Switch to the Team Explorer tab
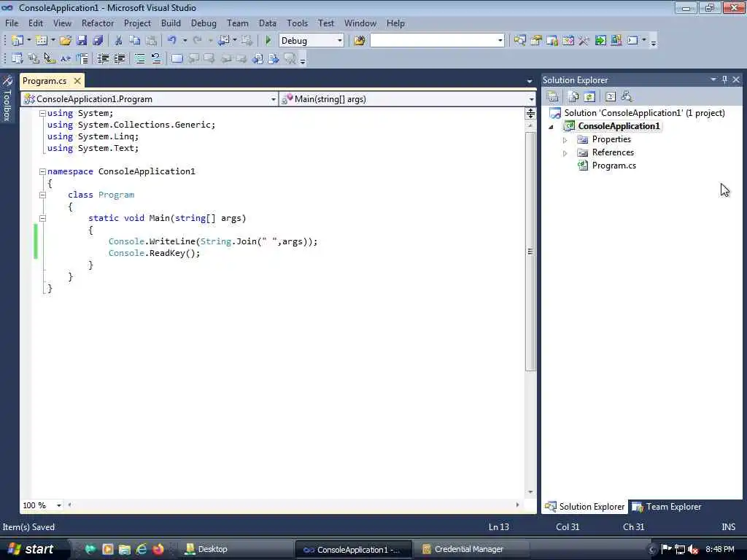This screenshot has width=747, height=560. click(x=667, y=507)
